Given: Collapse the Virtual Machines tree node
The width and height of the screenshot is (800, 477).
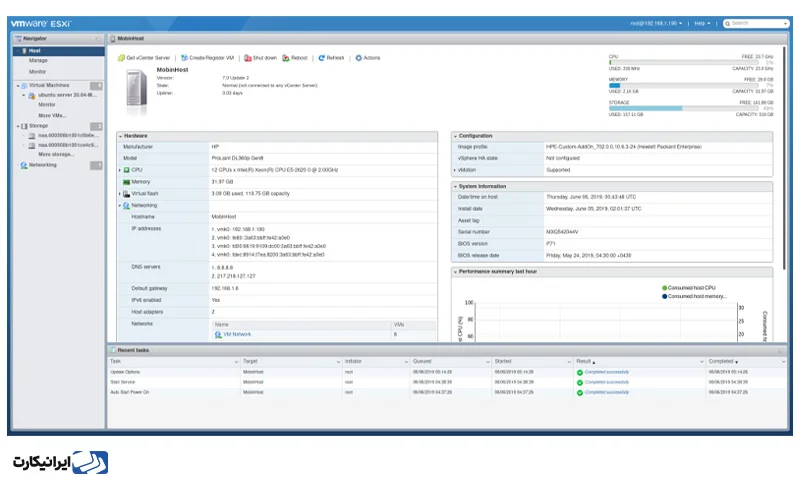Looking at the screenshot, I should 18,86.
